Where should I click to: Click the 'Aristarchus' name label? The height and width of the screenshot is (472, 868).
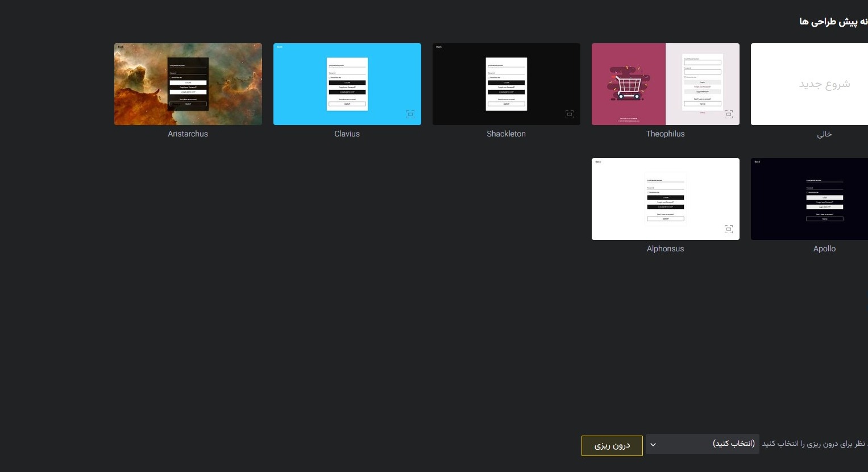(188, 134)
